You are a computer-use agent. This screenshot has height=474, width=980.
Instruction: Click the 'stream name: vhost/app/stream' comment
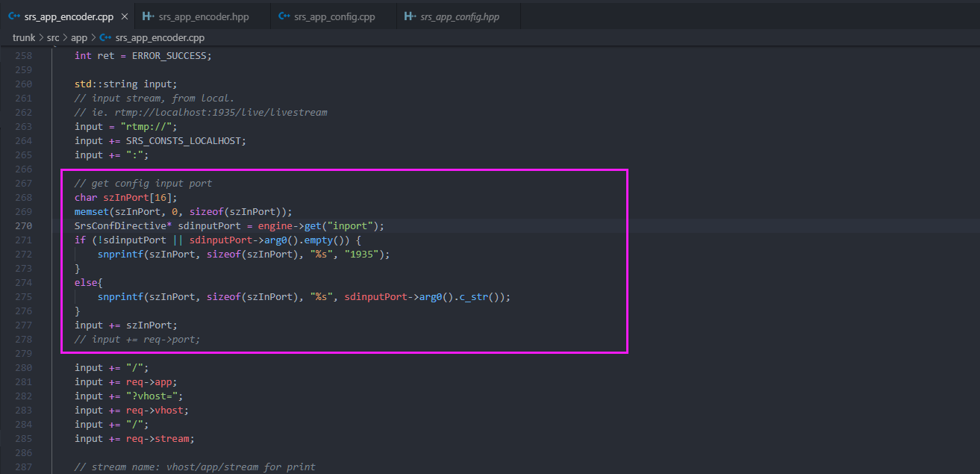coord(195,467)
